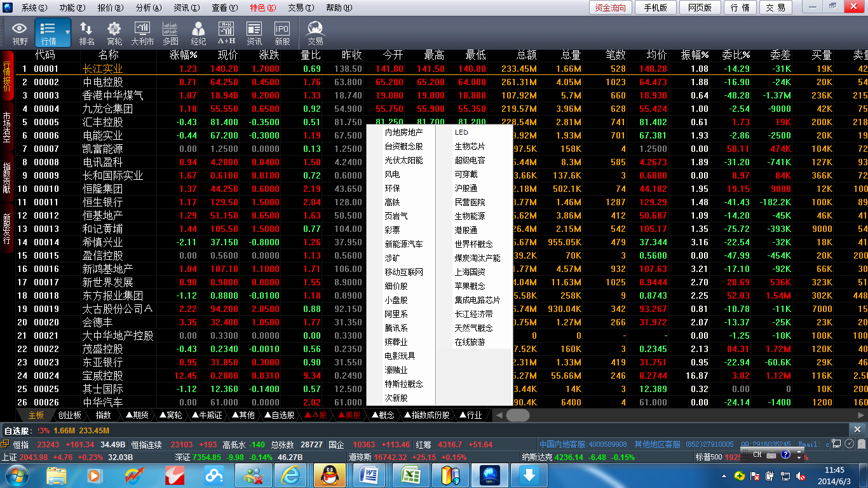Viewport: 868px width, 488px height.
Task: Open the 视野 eye view tool
Action: 20,33
